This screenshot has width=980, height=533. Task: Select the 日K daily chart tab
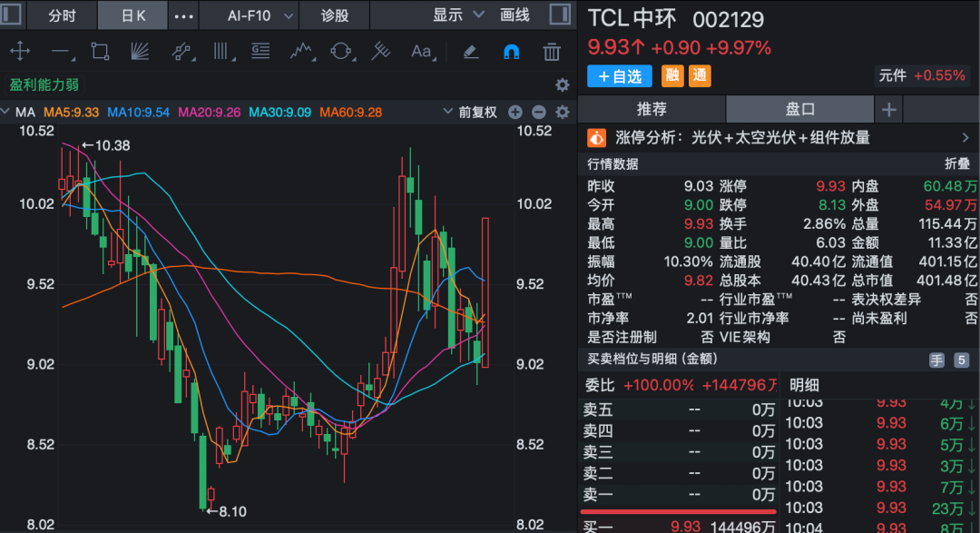pyautogui.click(x=132, y=15)
